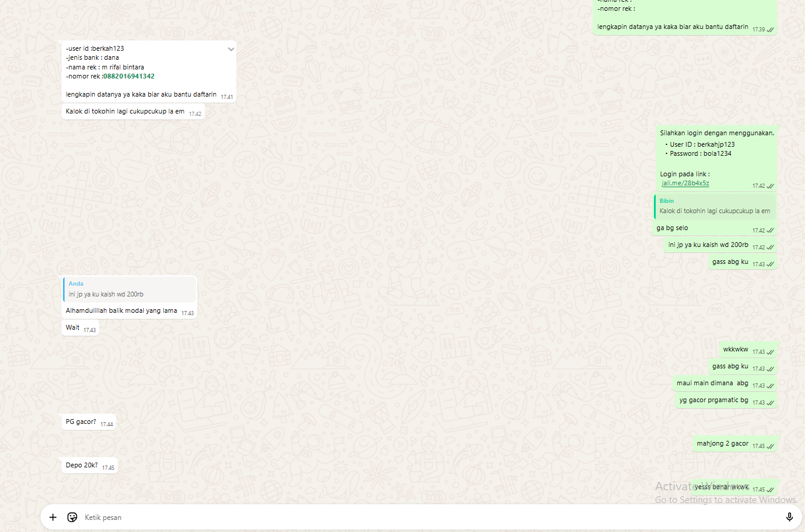Click read-receipt ticks on 'wkkwkw' message
805x532 pixels.
(771, 352)
